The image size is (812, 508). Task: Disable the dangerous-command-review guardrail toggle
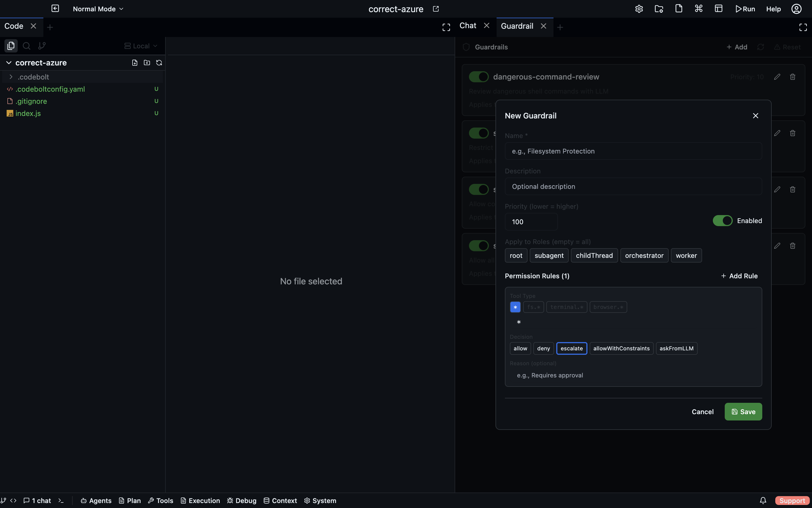point(479,77)
